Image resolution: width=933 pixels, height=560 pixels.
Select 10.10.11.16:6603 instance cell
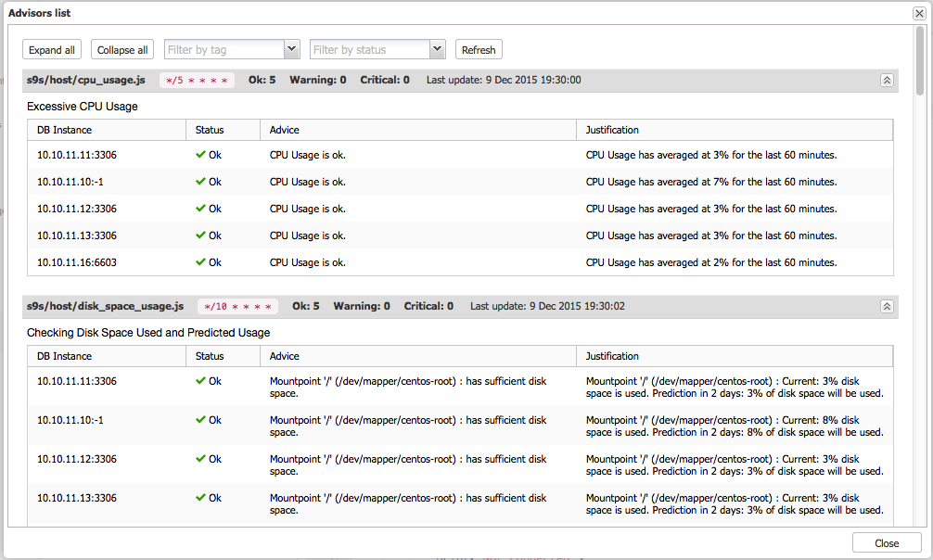tap(77, 262)
